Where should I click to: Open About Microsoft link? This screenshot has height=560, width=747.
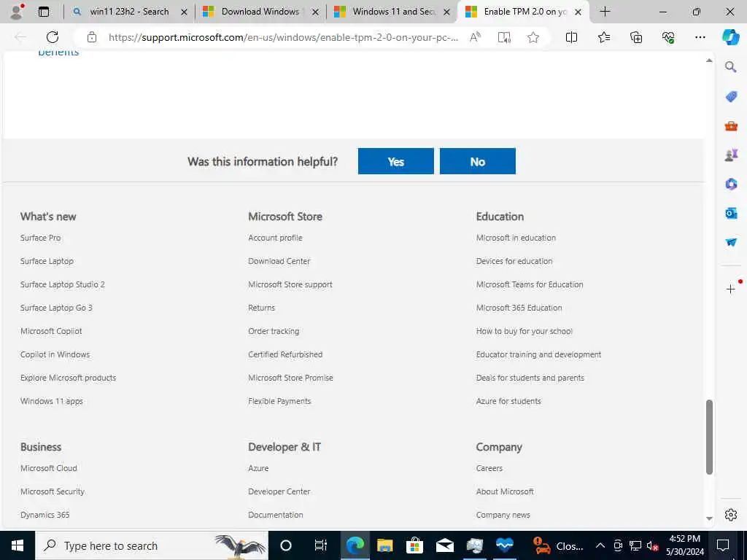tap(505, 491)
